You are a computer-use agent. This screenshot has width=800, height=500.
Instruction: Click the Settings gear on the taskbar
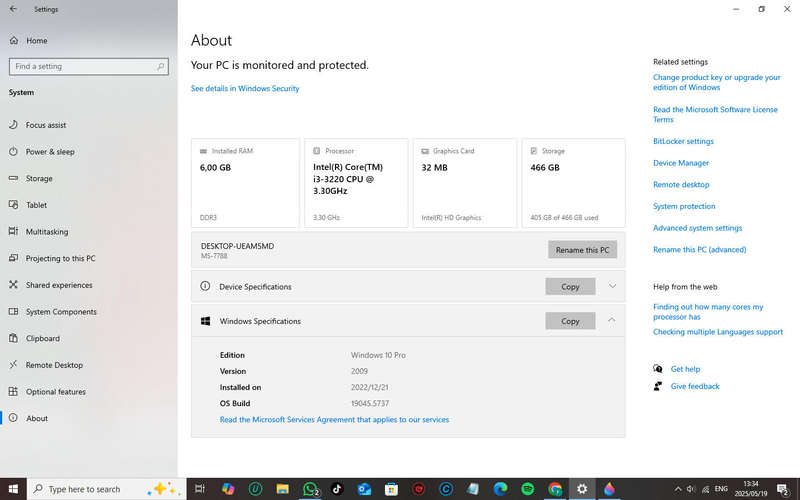582,489
